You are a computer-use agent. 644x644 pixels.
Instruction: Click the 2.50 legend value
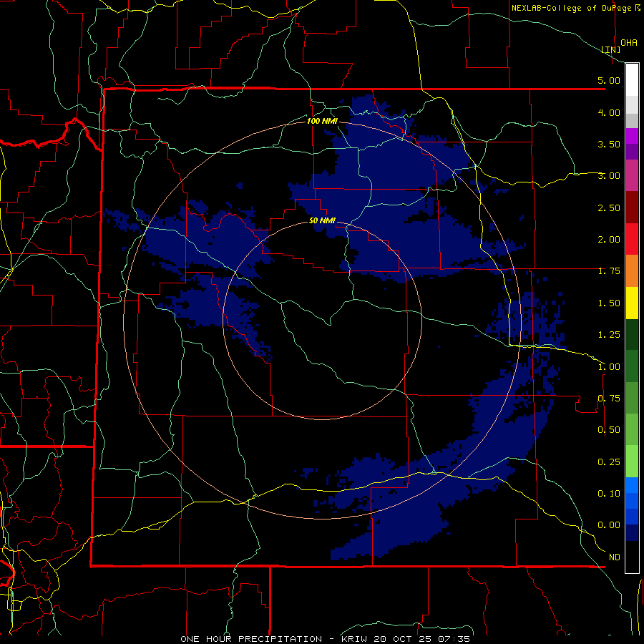coord(609,208)
